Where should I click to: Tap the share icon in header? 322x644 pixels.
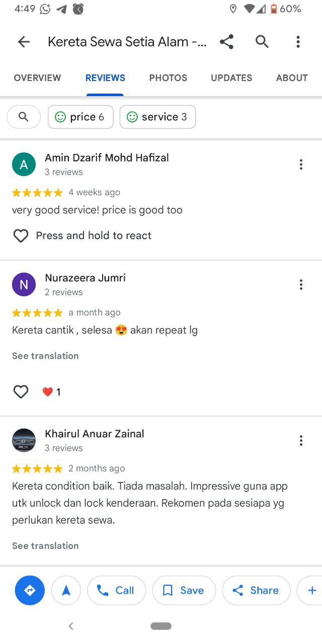pos(227,42)
